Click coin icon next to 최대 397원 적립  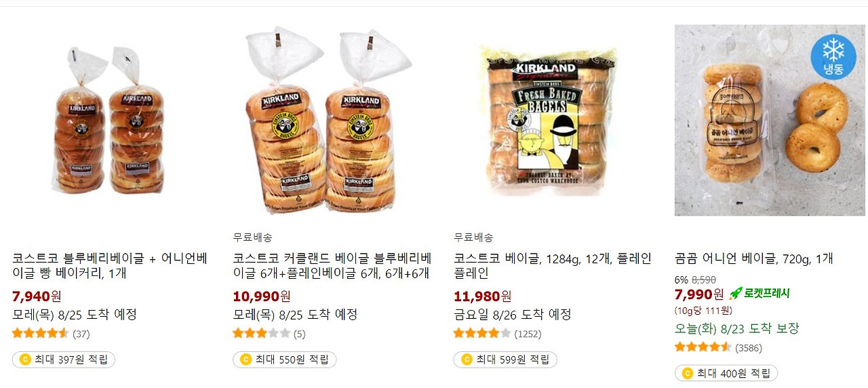pos(25,360)
